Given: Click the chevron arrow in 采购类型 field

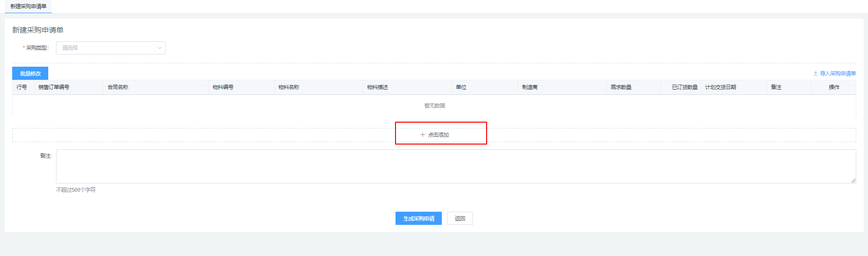Looking at the screenshot, I should click(x=159, y=48).
